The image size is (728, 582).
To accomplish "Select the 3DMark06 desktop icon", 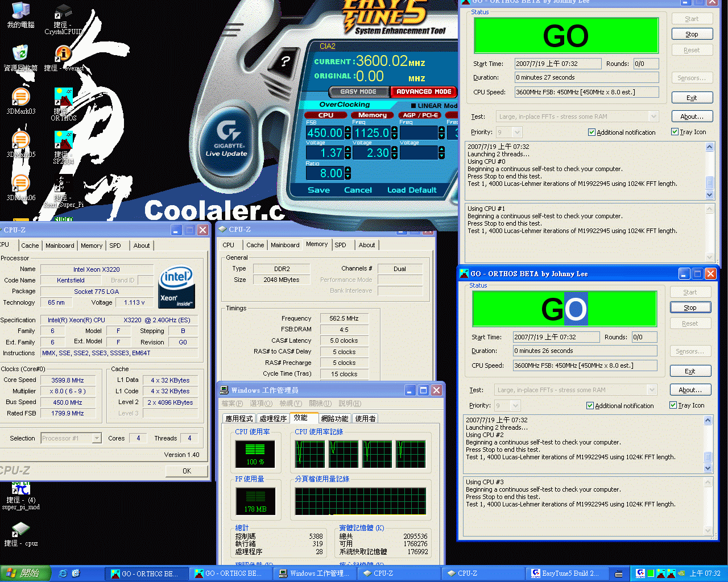I will point(20,188).
